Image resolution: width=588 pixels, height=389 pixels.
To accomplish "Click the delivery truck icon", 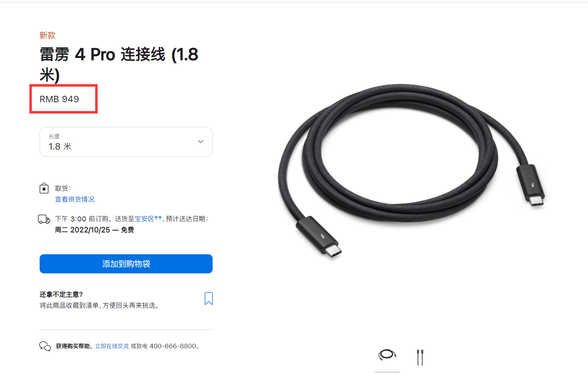I will click(44, 219).
